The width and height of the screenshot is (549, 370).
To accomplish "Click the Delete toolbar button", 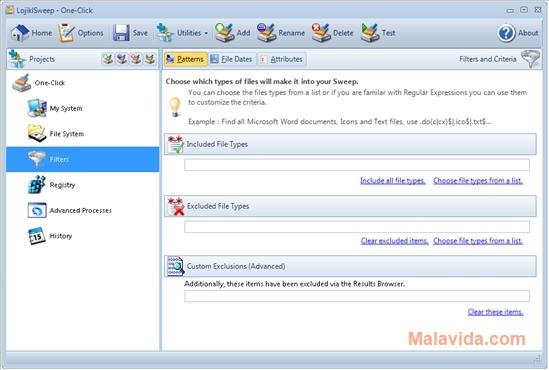I will [x=333, y=33].
